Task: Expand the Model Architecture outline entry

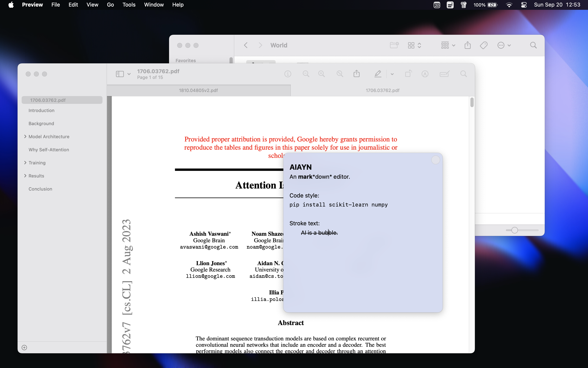Action: pos(25,137)
